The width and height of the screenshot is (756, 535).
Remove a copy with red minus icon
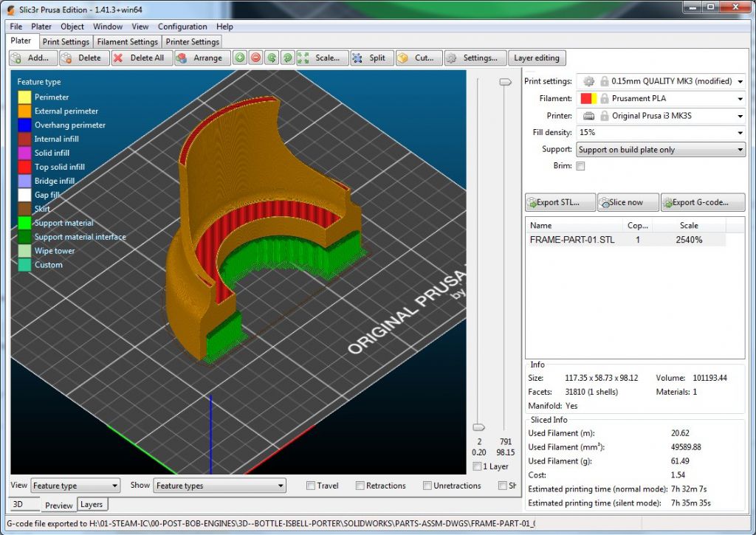coord(256,58)
